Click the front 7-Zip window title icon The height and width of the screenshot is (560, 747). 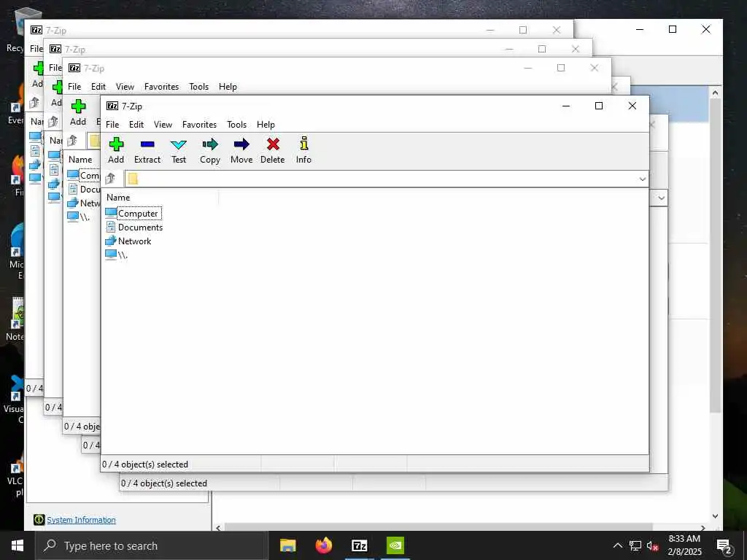coord(112,106)
